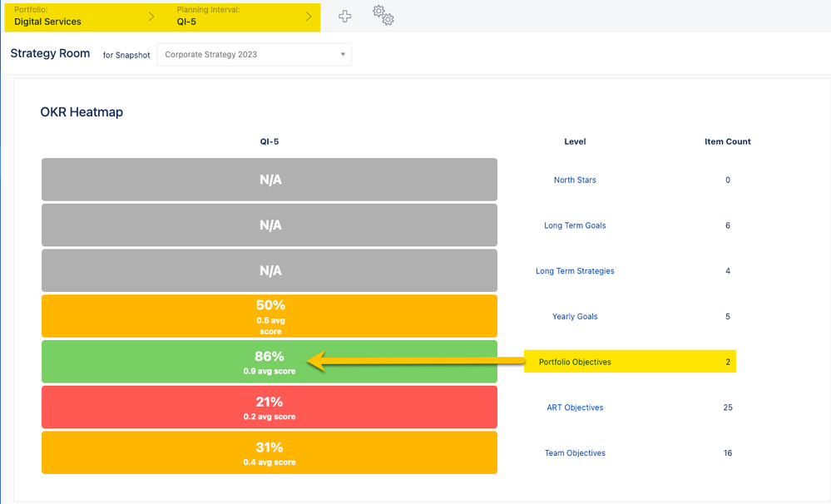
Task: Open the Long Term Goals link
Action: coord(575,225)
